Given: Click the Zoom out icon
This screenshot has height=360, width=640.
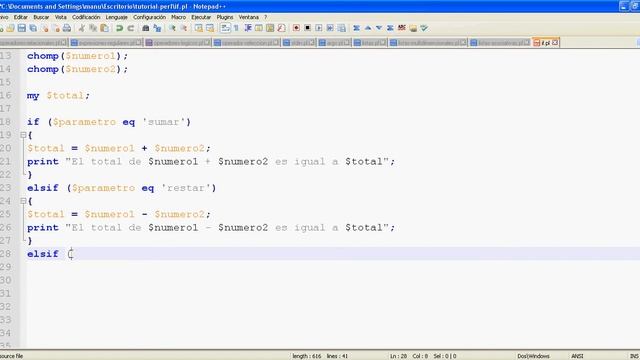Looking at the screenshot, I should (x=184, y=28).
